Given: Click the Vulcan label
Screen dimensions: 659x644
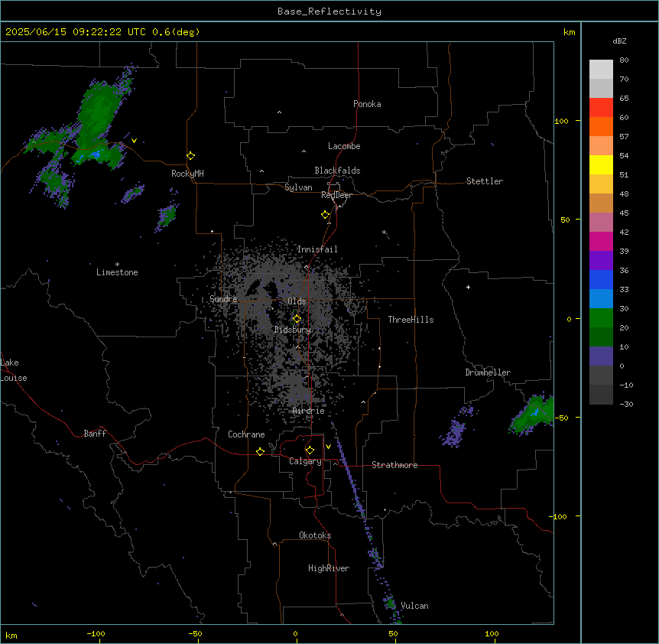Looking at the screenshot, I should 415,606.
